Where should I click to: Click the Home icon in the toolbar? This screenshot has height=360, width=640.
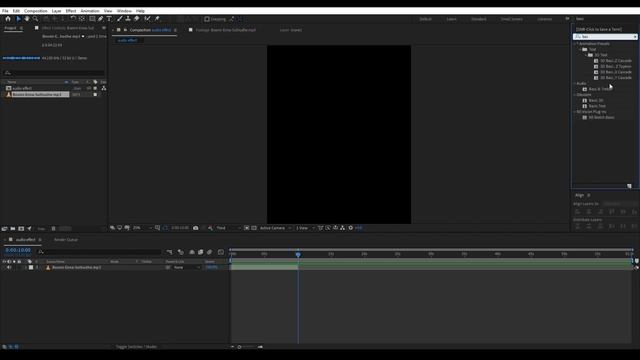(8, 19)
